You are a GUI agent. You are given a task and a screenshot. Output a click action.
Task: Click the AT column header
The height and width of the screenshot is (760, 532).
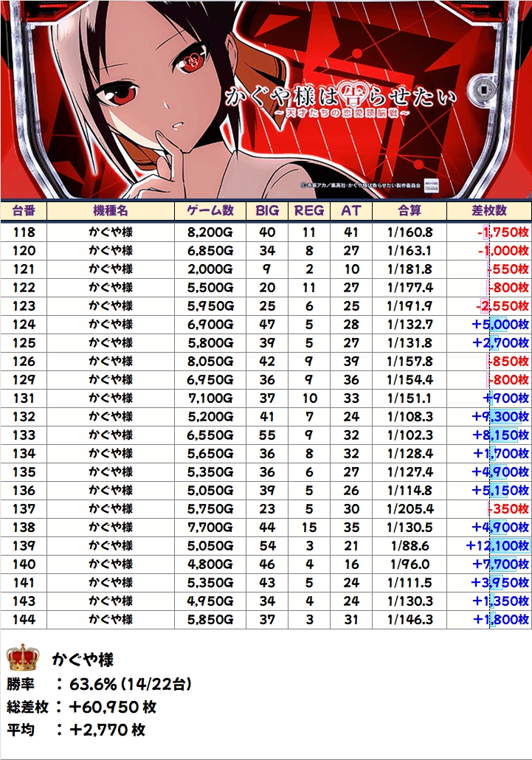[x=351, y=211]
